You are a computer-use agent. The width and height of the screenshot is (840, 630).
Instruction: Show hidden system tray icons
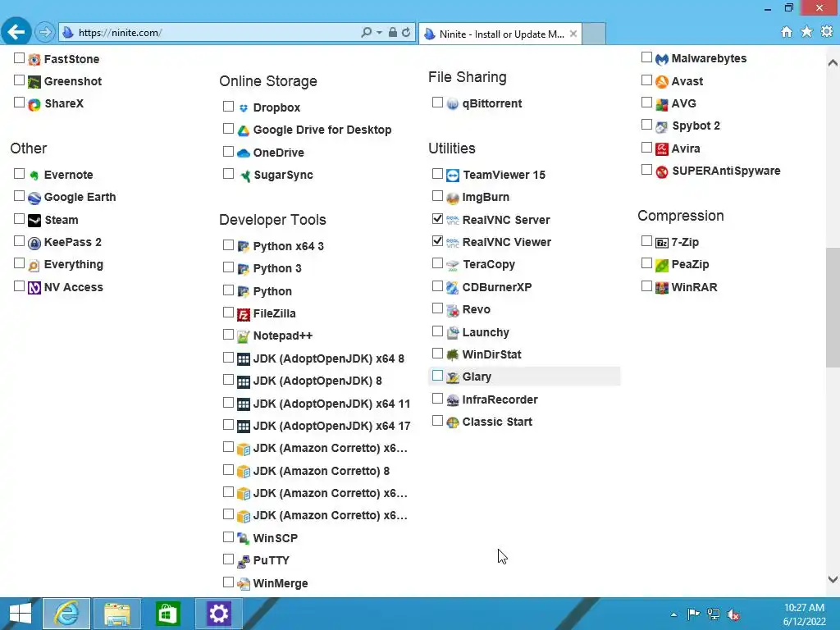point(673,614)
